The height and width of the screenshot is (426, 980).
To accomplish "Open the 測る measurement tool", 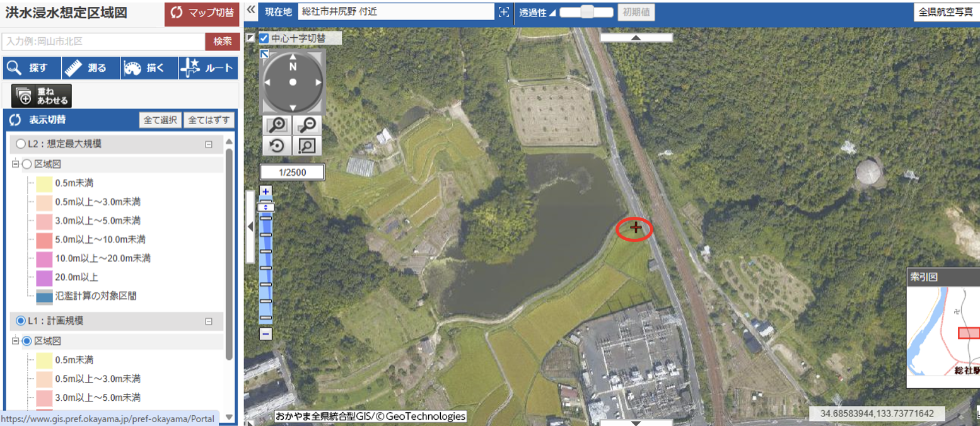I will (x=91, y=68).
